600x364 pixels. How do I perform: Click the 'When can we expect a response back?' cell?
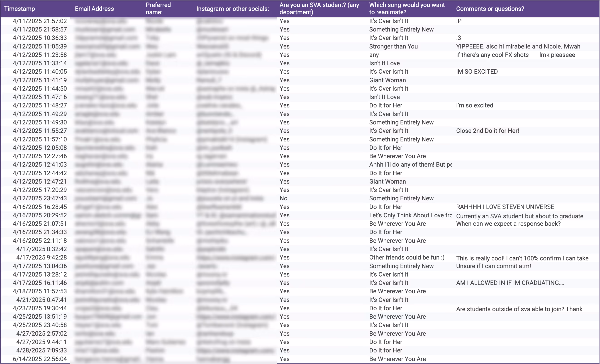click(x=508, y=224)
